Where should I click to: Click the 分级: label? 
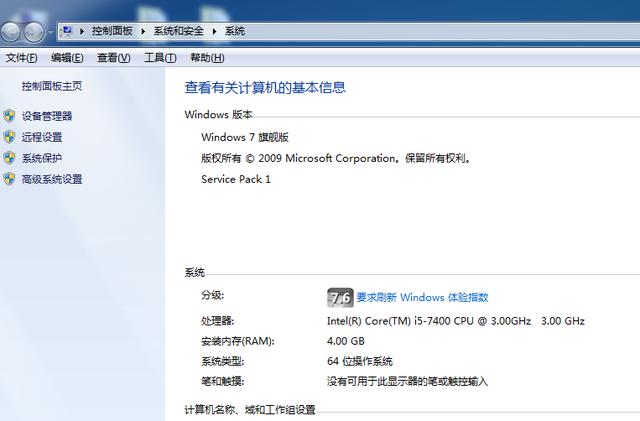213,295
